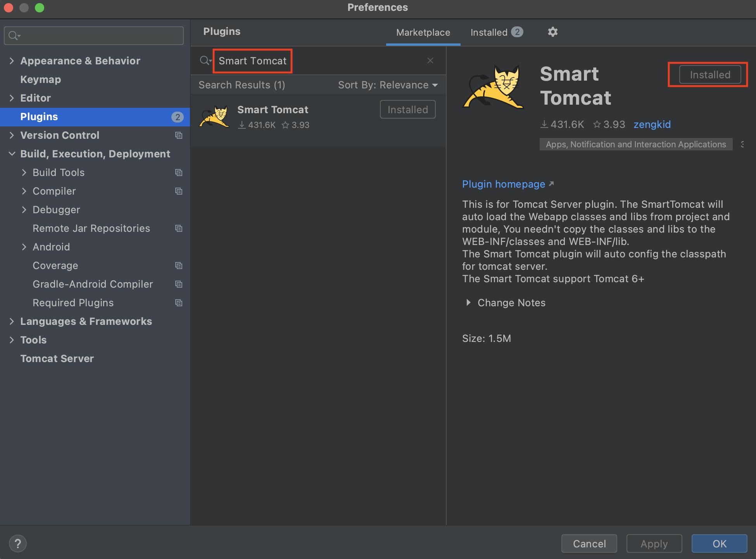Expand Languages & Frameworks section

[12, 321]
